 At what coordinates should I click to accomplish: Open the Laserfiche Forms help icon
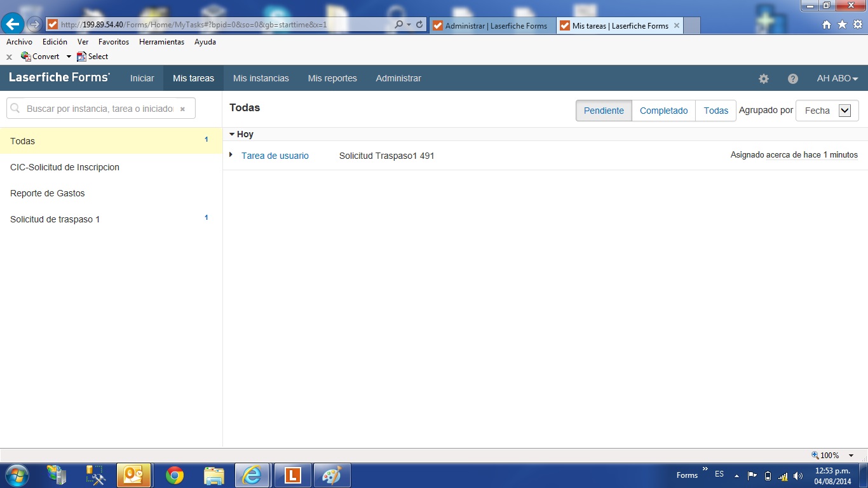tap(793, 79)
